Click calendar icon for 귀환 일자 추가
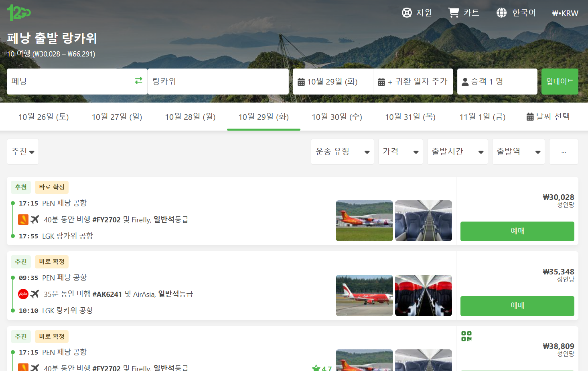The height and width of the screenshot is (371, 588). pyautogui.click(x=381, y=82)
